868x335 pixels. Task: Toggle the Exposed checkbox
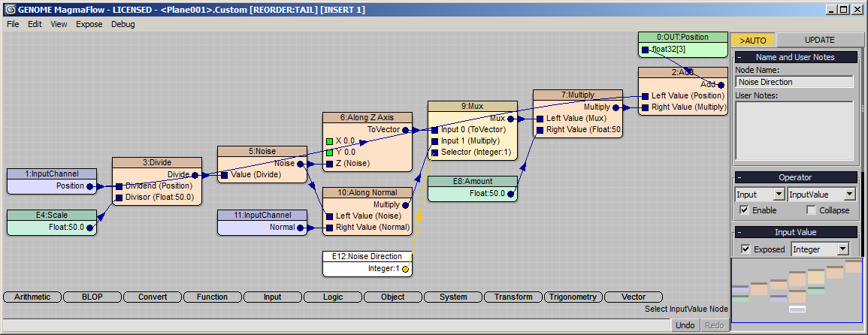click(x=746, y=249)
